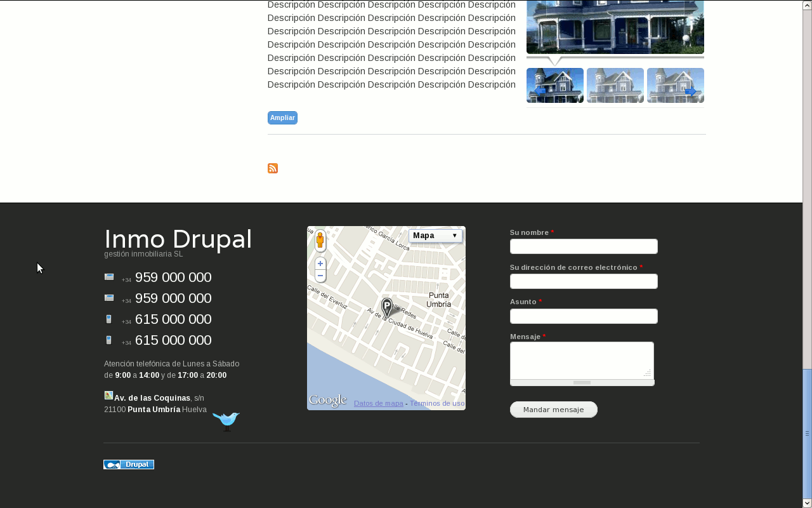Zoom out on the map with minus button
812x508 pixels.
click(x=320, y=276)
